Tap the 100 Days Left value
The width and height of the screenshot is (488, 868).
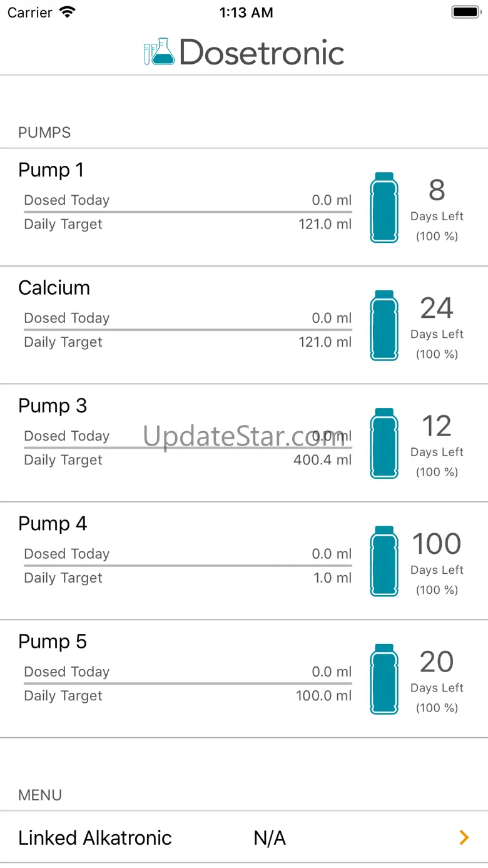point(437,544)
